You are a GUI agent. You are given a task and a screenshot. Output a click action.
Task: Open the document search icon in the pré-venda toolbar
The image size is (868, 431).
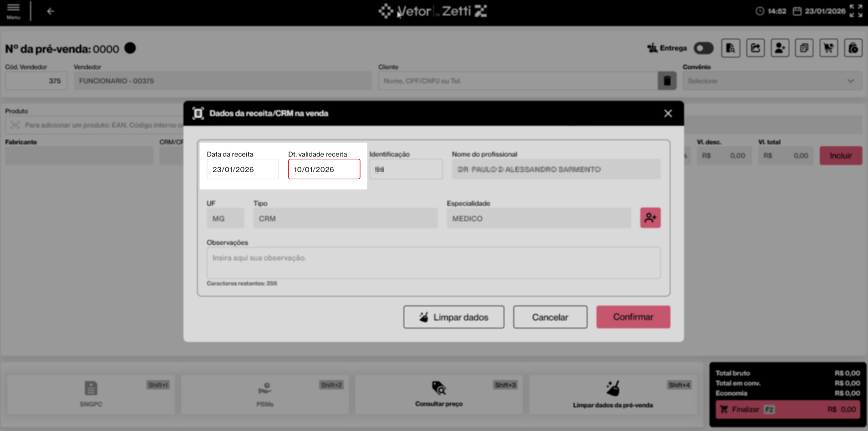coord(731,48)
